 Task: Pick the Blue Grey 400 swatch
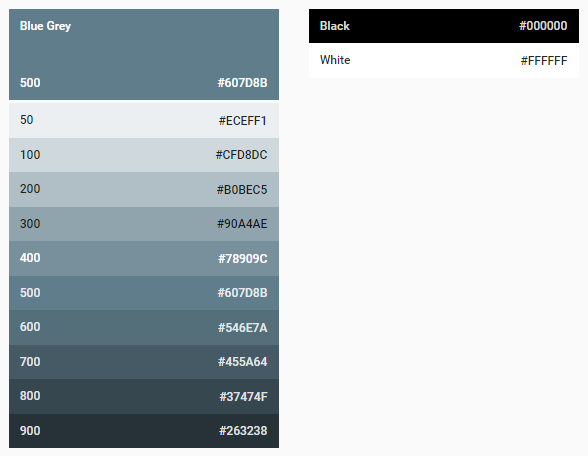(x=144, y=258)
